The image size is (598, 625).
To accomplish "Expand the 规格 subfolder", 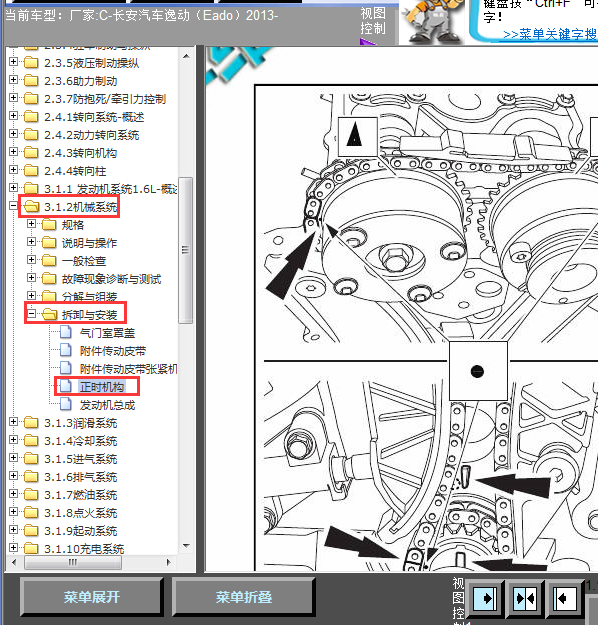I will [x=31, y=224].
